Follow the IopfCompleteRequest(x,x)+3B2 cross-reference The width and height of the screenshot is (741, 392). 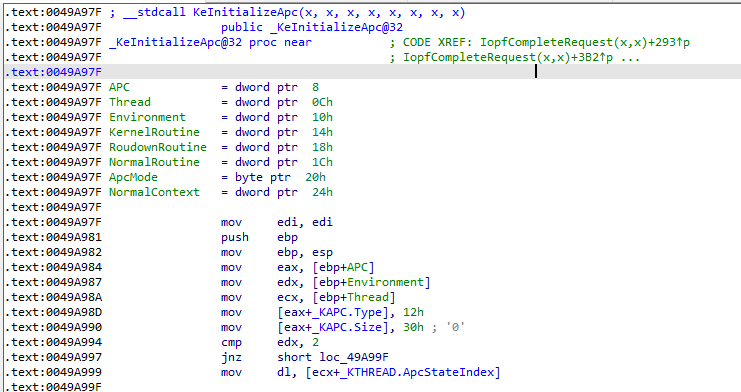tap(508, 58)
